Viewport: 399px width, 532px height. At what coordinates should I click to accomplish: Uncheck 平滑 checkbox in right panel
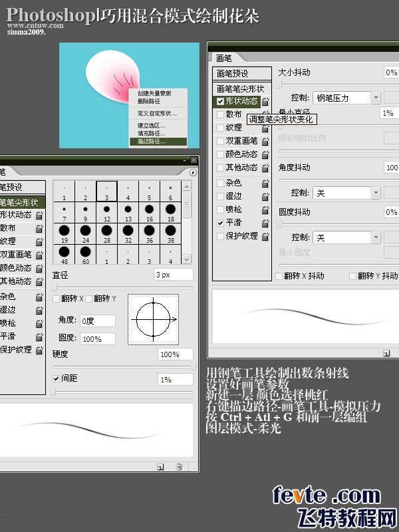(220, 223)
